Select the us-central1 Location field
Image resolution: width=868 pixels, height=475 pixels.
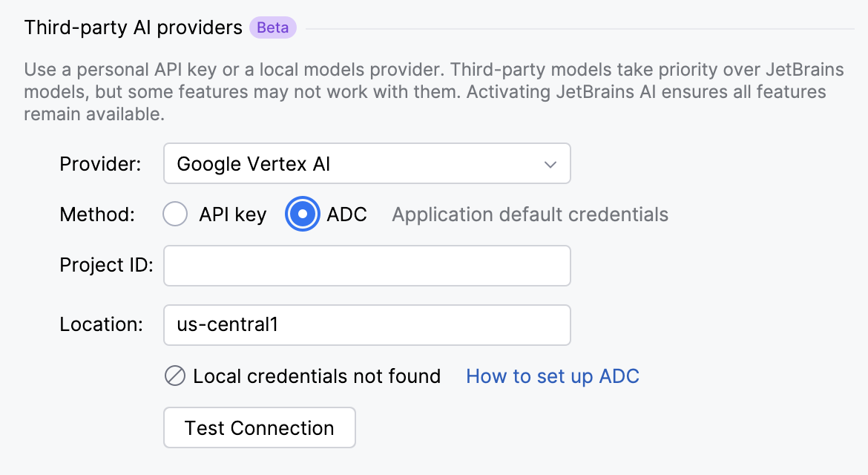point(366,324)
